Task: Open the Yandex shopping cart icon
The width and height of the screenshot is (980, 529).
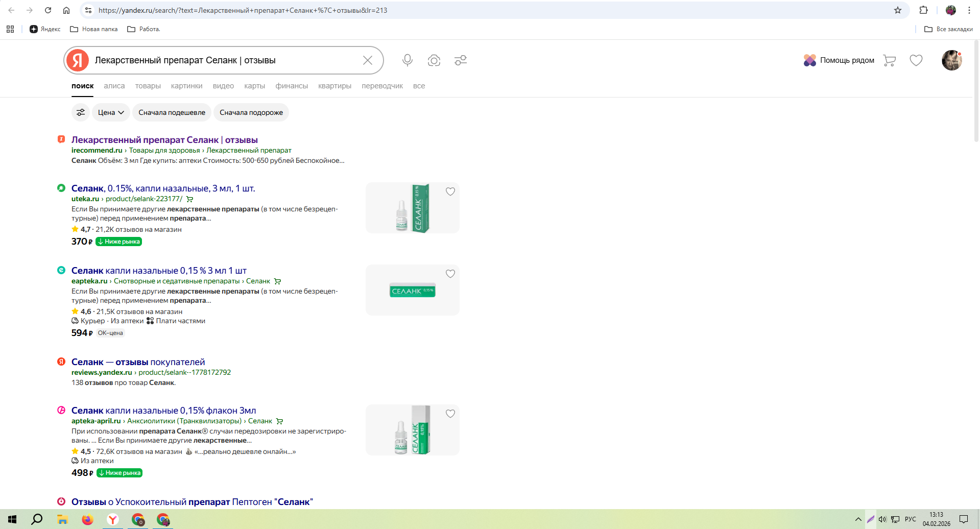Action: [x=889, y=60]
